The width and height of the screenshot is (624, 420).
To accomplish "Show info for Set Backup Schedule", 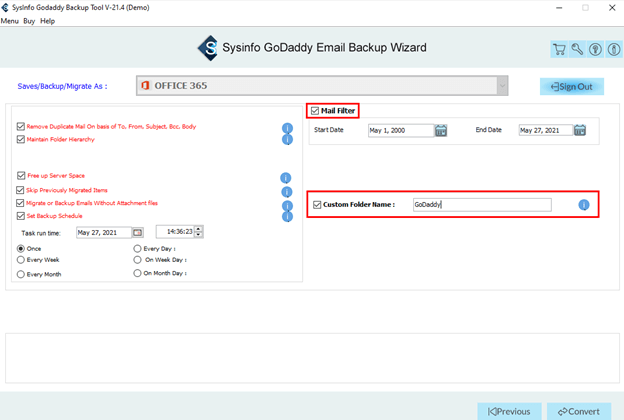I will point(287,216).
